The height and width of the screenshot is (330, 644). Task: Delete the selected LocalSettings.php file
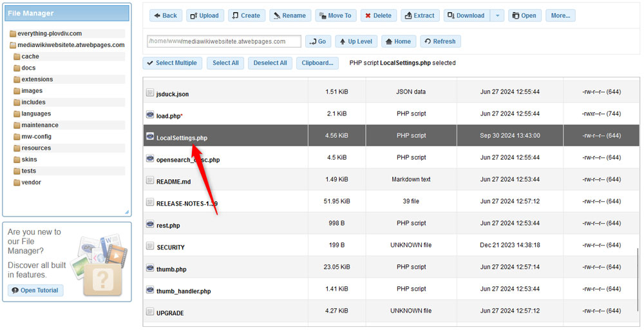tap(379, 15)
